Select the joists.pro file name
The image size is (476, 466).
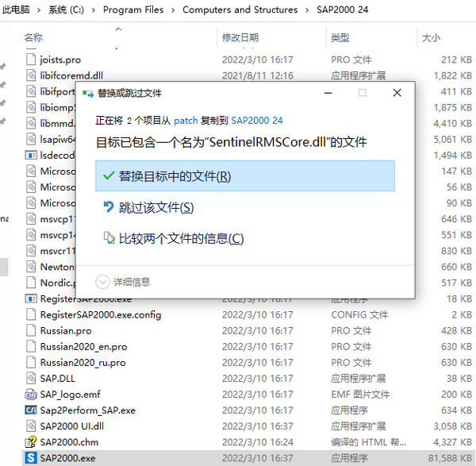point(60,60)
